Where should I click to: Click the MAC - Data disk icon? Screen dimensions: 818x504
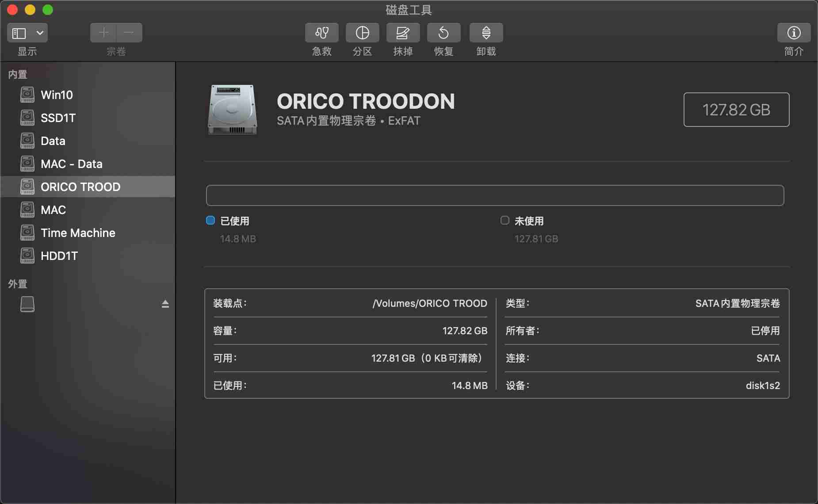coord(27,164)
